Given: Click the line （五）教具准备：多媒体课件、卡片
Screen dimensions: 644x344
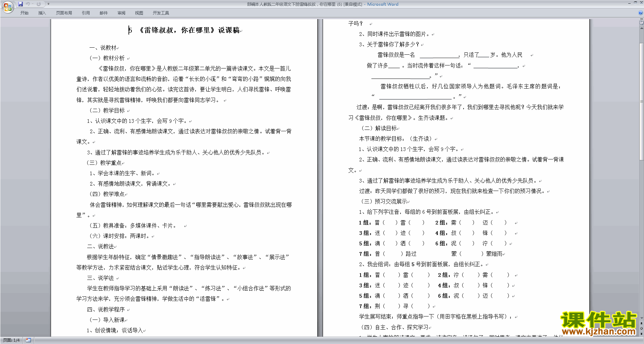Looking at the screenshot, I should 133,226.
